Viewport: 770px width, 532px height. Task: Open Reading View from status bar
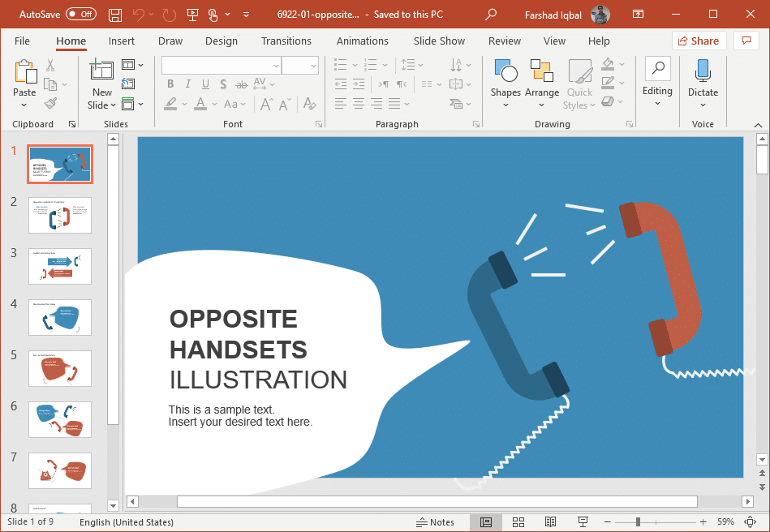click(550, 521)
